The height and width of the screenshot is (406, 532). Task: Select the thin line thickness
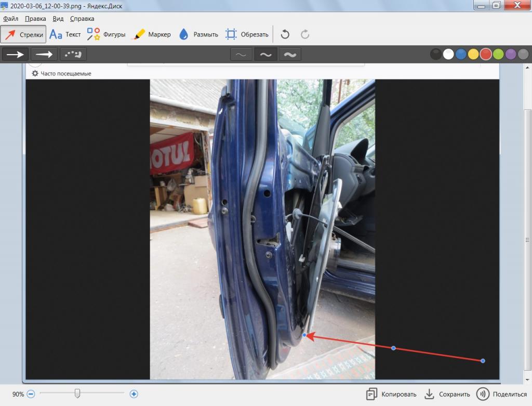[x=241, y=54]
